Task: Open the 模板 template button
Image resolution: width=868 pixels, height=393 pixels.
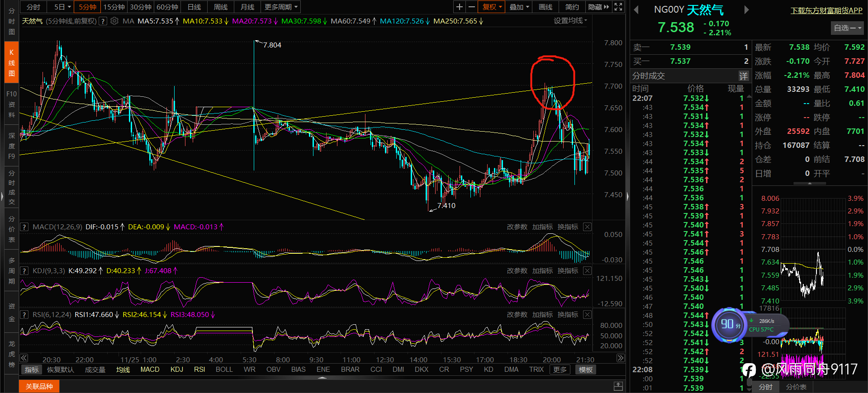Action: [x=586, y=369]
